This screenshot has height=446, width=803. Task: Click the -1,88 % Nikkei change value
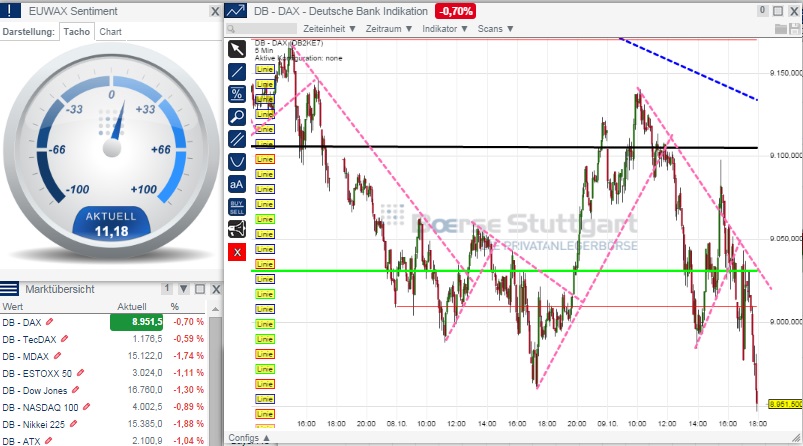(188, 424)
